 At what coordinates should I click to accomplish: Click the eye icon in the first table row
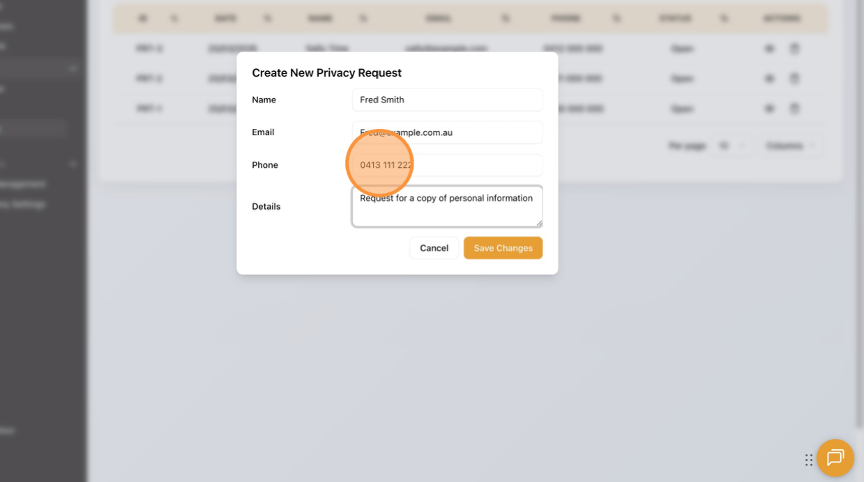769,48
